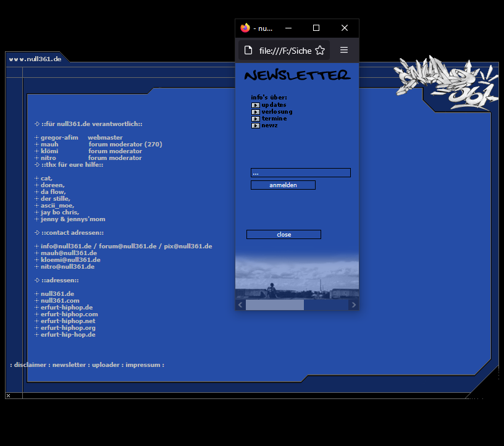Click the Firefox logo icon
This screenshot has height=446, width=504.
pos(245,28)
